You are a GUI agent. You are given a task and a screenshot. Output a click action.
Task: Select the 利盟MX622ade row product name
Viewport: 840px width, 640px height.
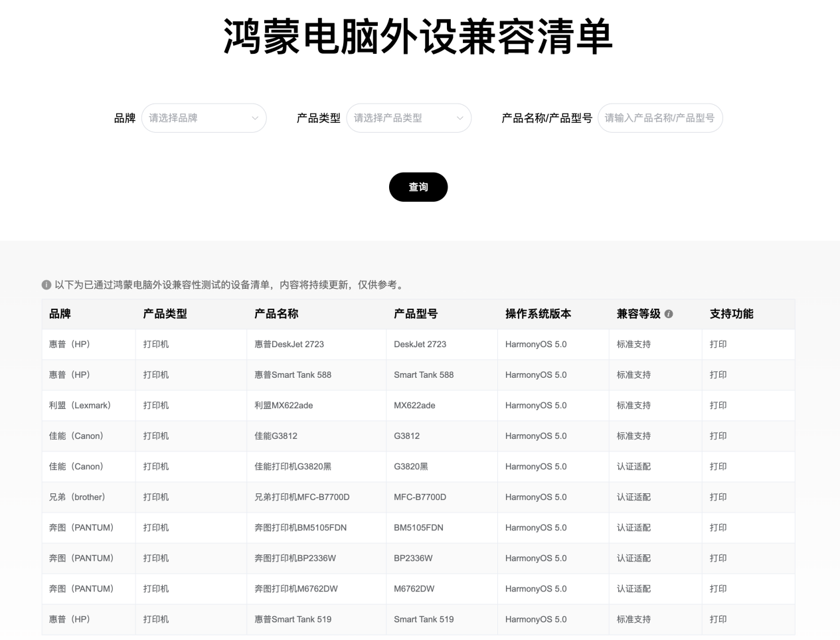(284, 406)
